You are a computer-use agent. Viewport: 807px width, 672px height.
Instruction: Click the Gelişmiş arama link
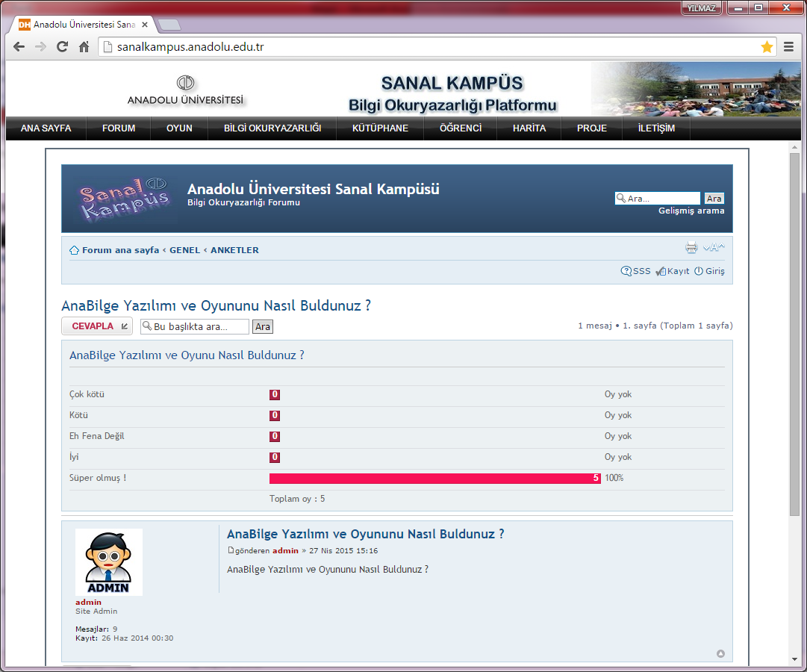[x=691, y=211]
